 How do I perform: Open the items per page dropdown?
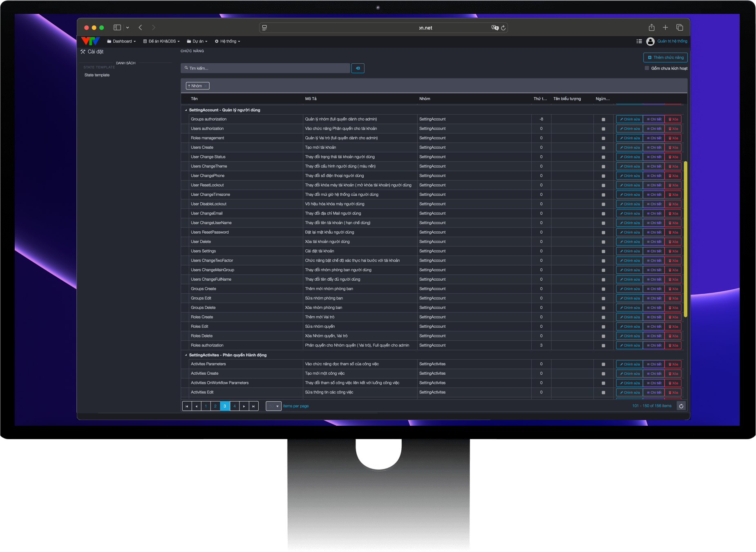pyautogui.click(x=273, y=406)
